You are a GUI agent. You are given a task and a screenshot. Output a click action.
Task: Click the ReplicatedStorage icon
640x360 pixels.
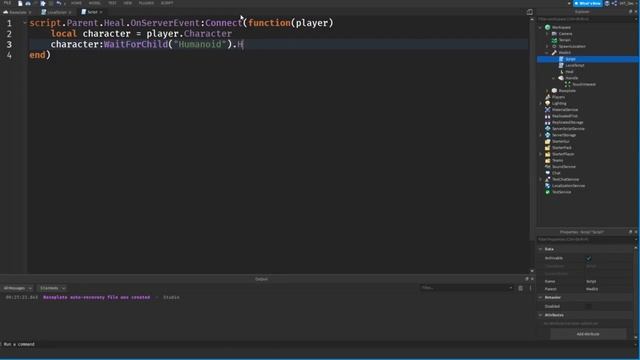tap(548, 122)
